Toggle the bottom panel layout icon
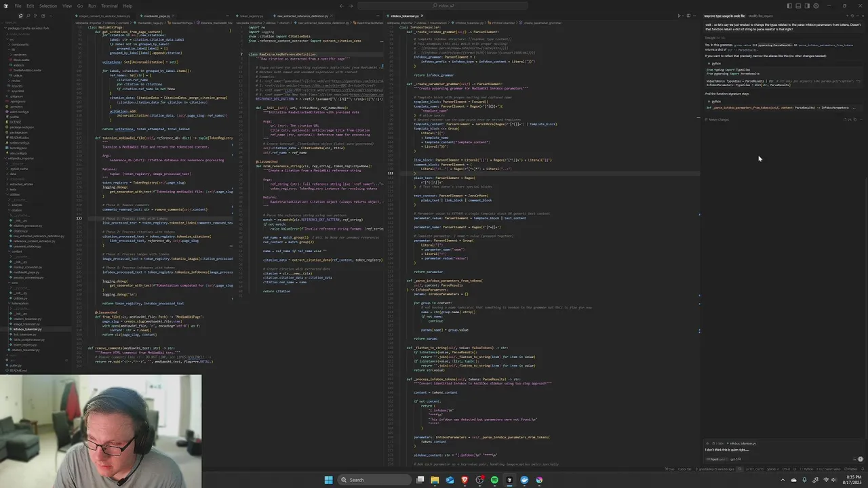Image resolution: width=868 pixels, height=488 pixels. 798,6
